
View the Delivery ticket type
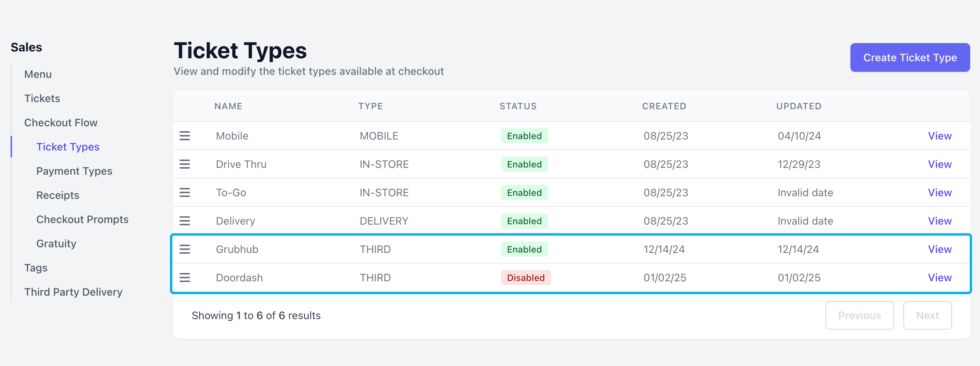(940, 221)
